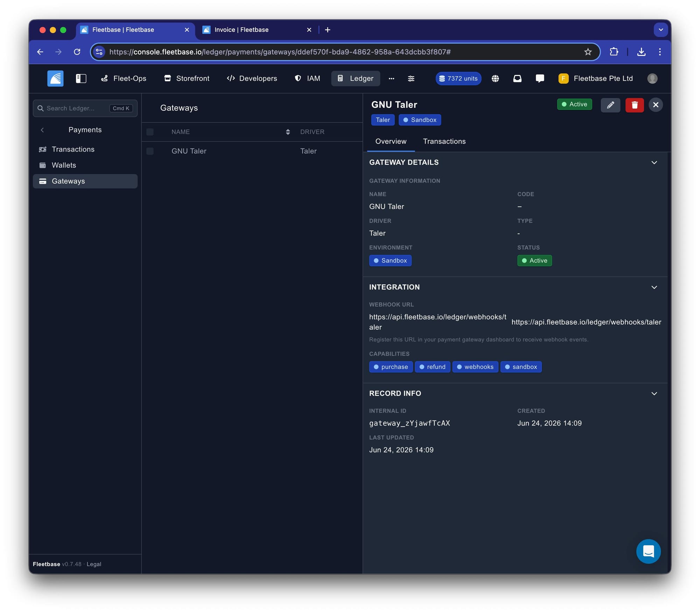The width and height of the screenshot is (700, 612).
Task: Click the Active badge under STATUS
Action: [534, 261]
